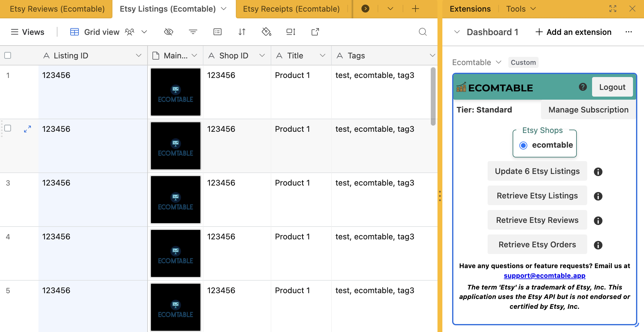Open row 3 Ecomtable image thumbnail

coord(176,200)
